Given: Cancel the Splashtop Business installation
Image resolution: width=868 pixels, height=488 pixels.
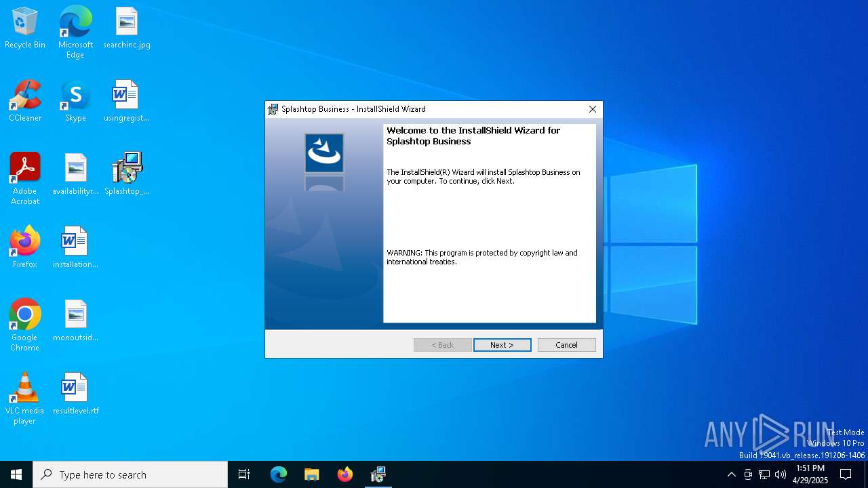Looking at the screenshot, I should (x=566, y=345).
